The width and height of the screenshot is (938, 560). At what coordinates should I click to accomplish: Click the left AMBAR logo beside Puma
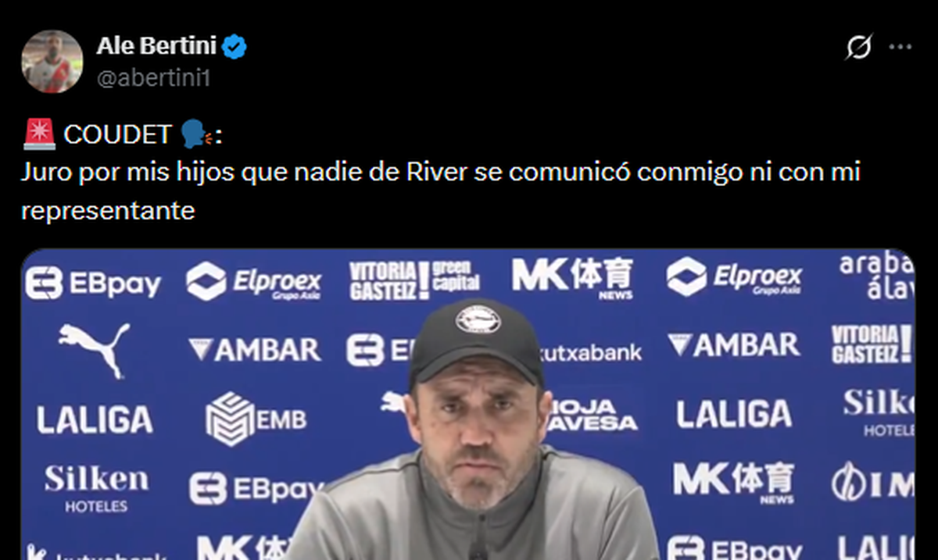tap(255, 349)
